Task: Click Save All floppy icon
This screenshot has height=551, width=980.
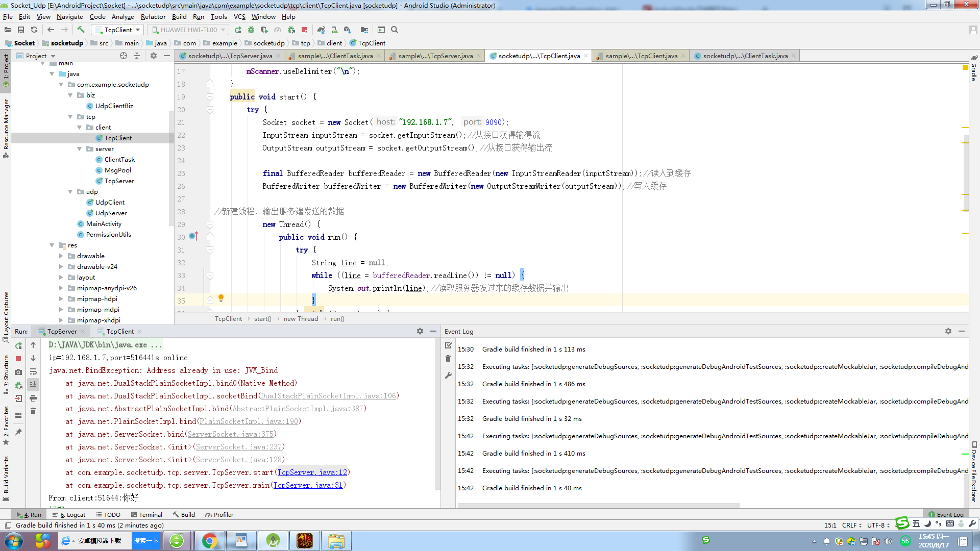Action: [x=21, y=30]
